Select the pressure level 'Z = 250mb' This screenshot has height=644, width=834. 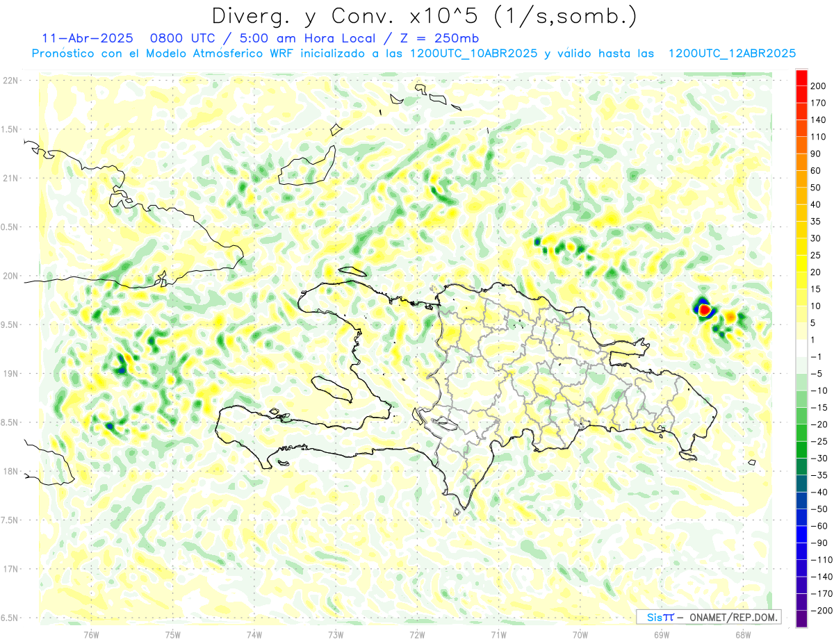point(439,38)
